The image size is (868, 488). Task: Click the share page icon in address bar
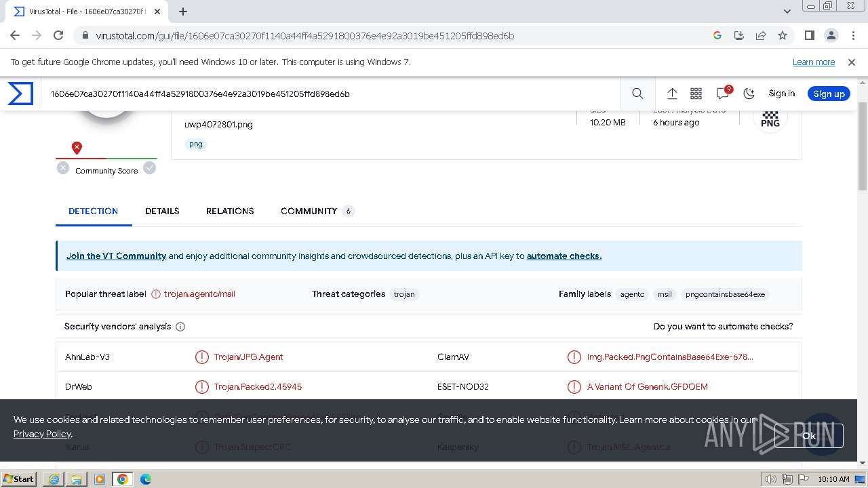coord(761,35)
